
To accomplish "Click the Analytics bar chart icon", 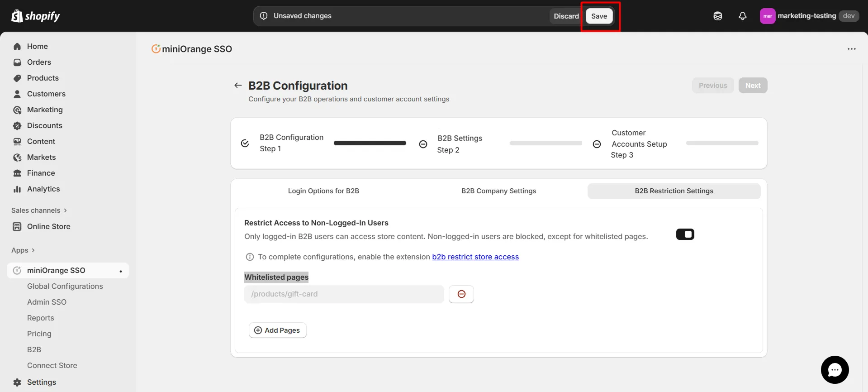I will [17, 189].
